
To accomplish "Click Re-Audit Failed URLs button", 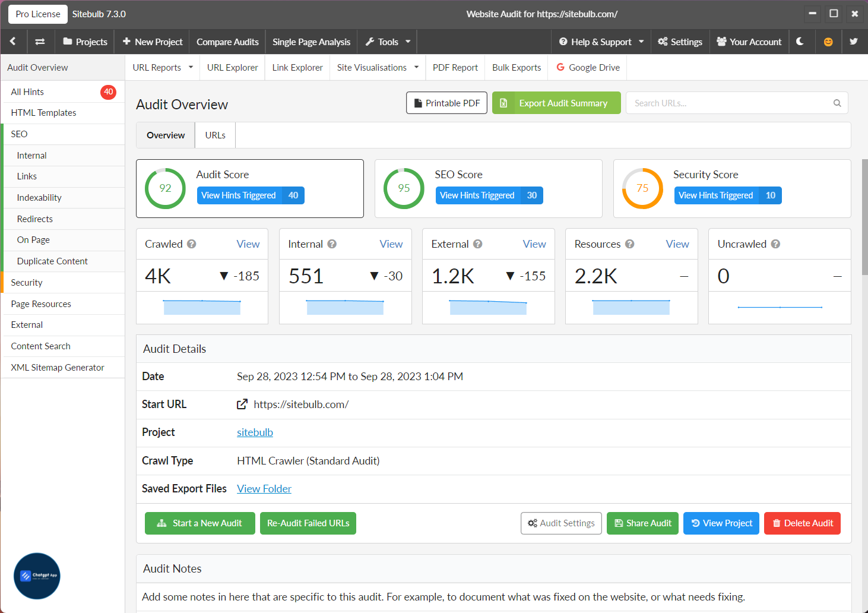I will click(x=308, y=523).
